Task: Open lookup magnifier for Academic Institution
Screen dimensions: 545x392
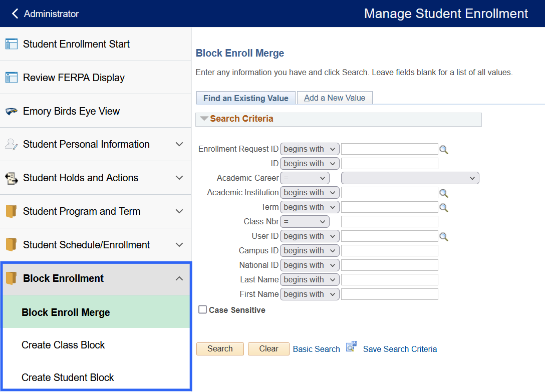Action: coord(443,193)
